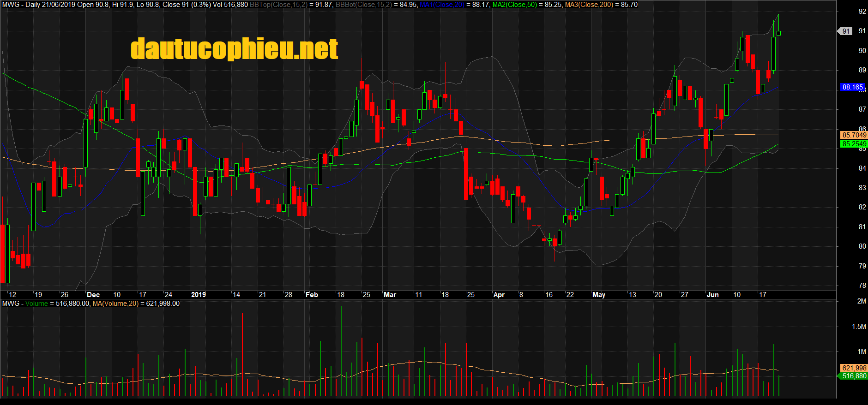Viewport: 868px width, 405px height.
Task: Click the blue 88.165 price tag
Action: (x=852, y=87)
